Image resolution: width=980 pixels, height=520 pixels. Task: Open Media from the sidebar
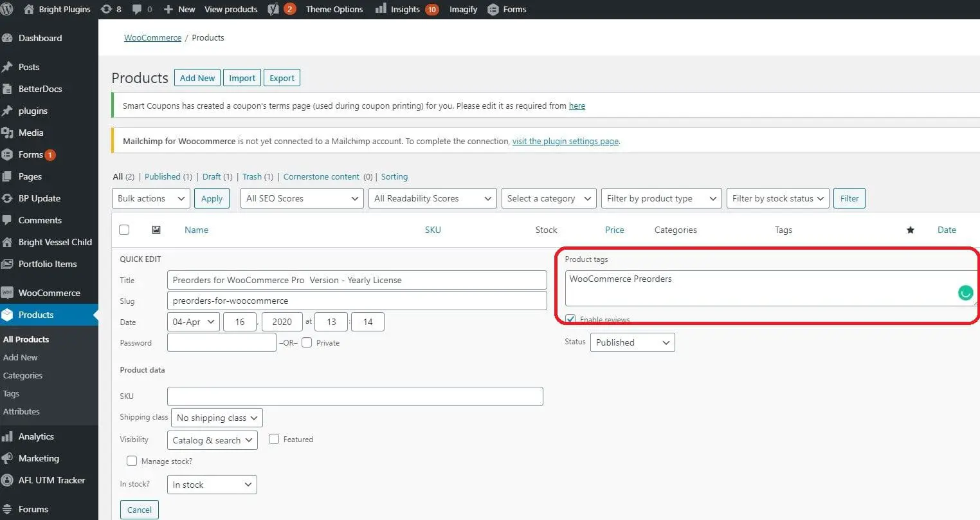point(32,133)
